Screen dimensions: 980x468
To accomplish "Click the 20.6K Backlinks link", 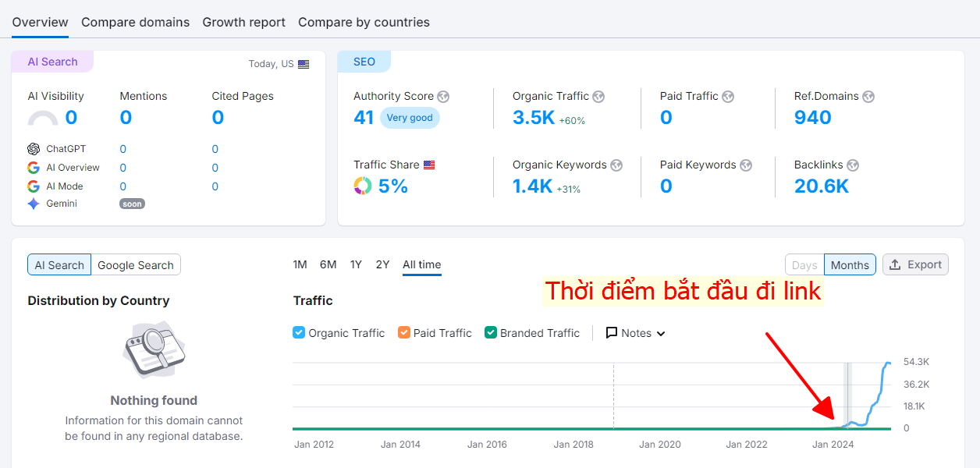I will (x=821, y=186).
